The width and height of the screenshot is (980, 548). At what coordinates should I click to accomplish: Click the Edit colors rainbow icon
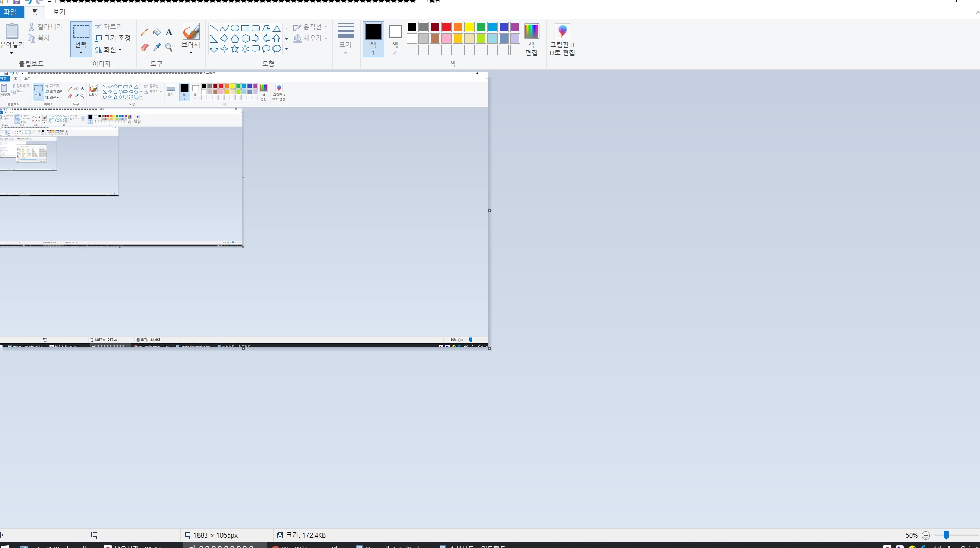[531, 31]
